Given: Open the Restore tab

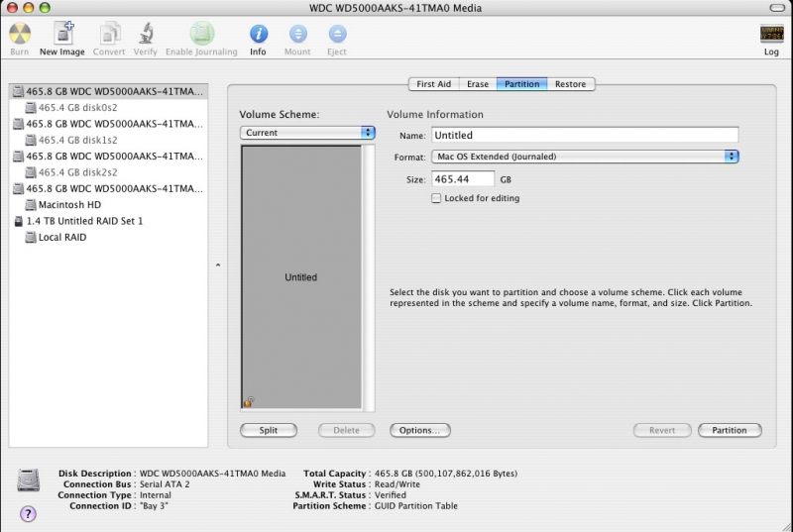Looking at the screenshot, I should pyautogui.click(x=570, y=84).
